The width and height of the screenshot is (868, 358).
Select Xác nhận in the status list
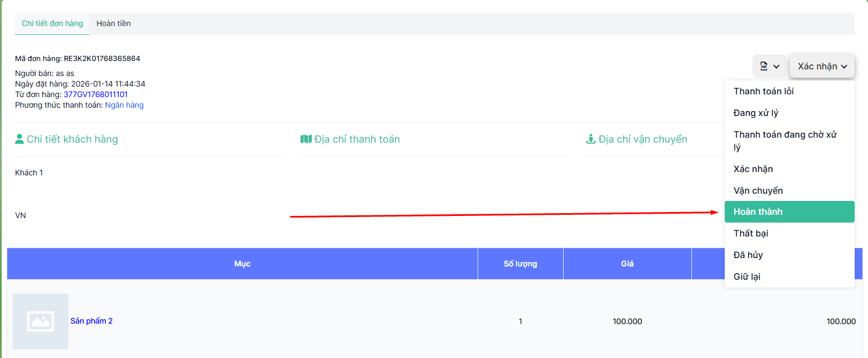tap(753, 169)
